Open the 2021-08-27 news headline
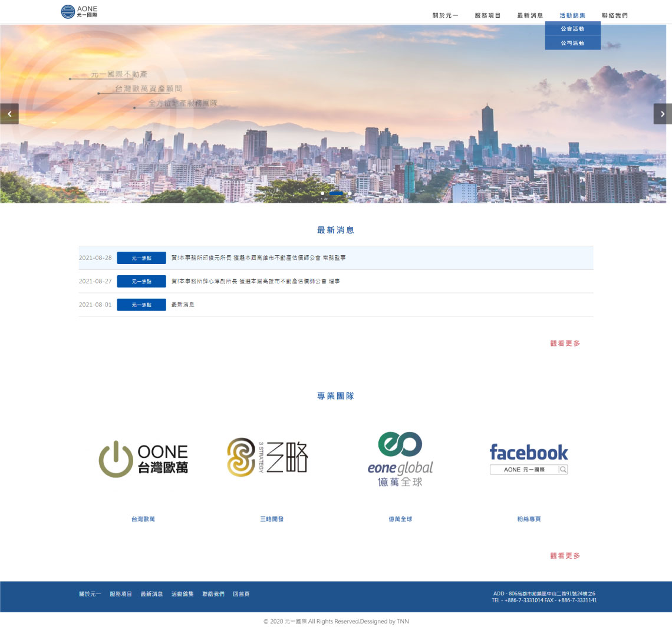Image resolution: width=672 pixels, height=630 pixels. pyautogui.click(x=255, y=281)
